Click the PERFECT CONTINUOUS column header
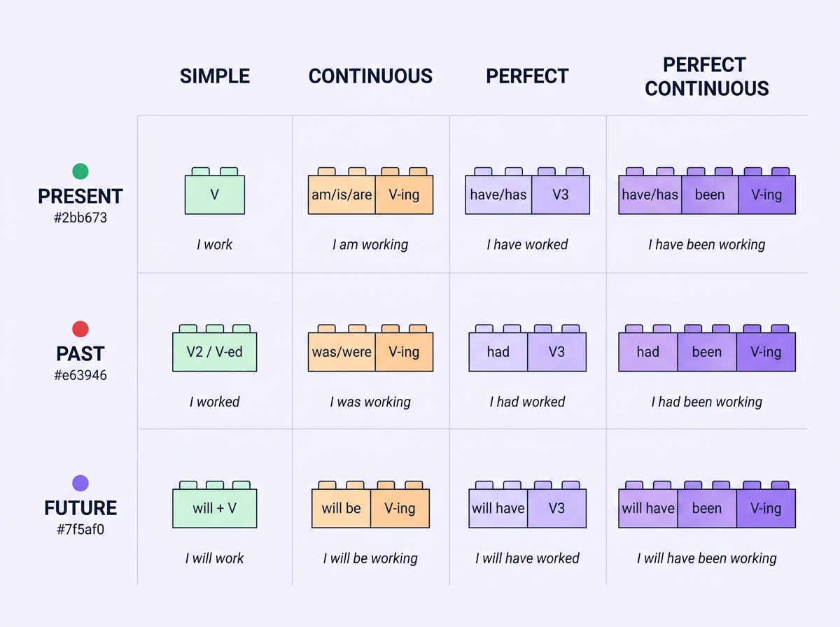The image size is (840, 627). pyautogui.click(x=707, y=76)
